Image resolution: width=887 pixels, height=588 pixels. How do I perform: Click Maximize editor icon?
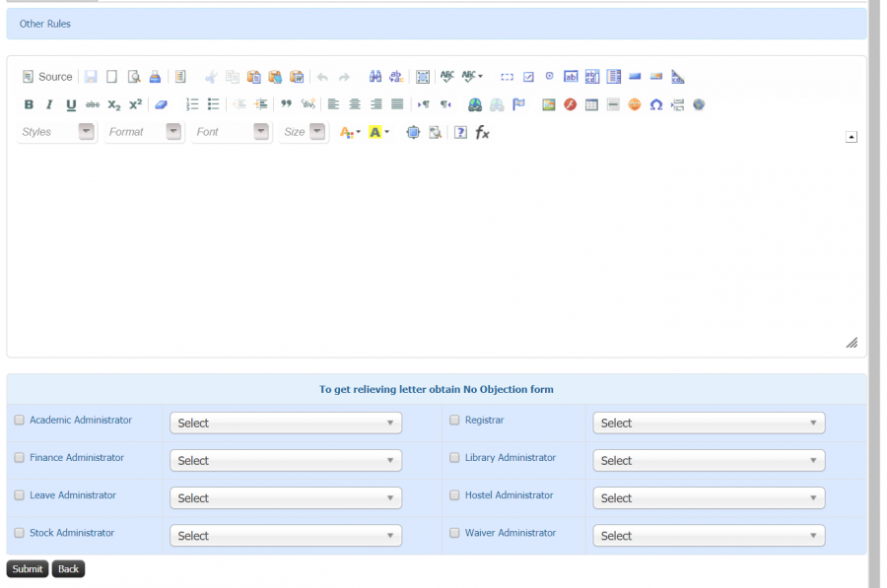(x=414, y=132)
